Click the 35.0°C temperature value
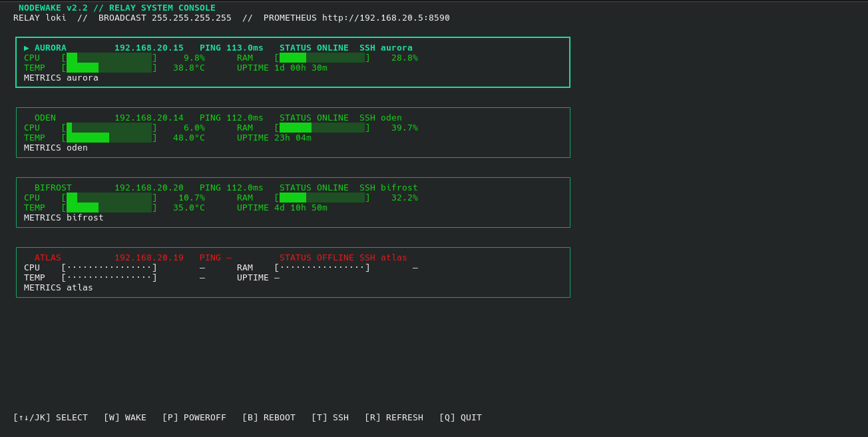This screenshot has width=868, height=437. coord(189,208)
